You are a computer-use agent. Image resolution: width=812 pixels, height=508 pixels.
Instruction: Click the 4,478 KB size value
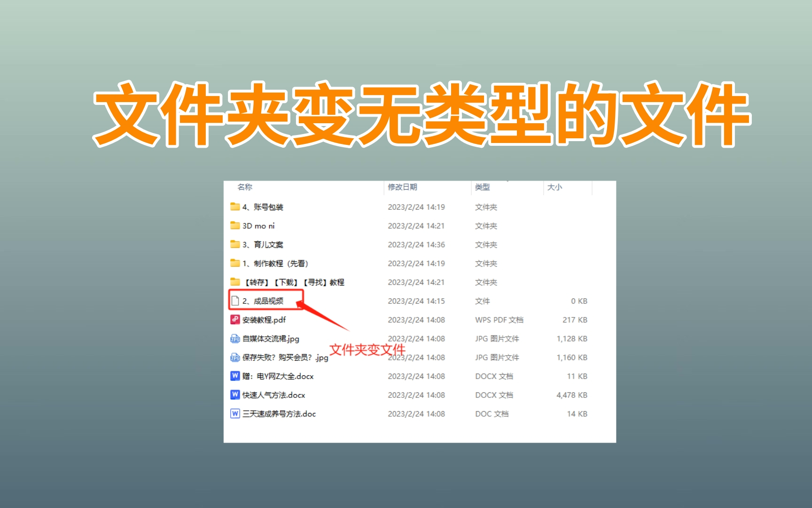572,395
